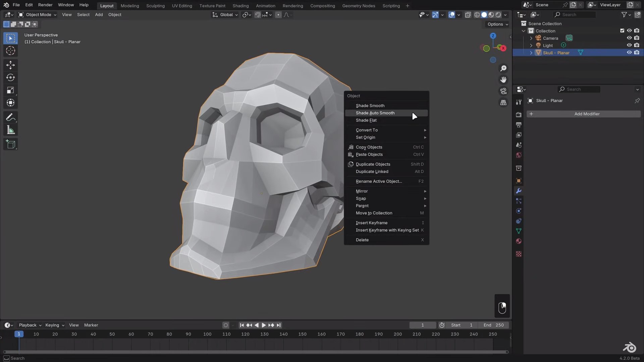This screenshot has width=644, height=362.
Task: Hide the Light object in the viewport
Action: 629,45
